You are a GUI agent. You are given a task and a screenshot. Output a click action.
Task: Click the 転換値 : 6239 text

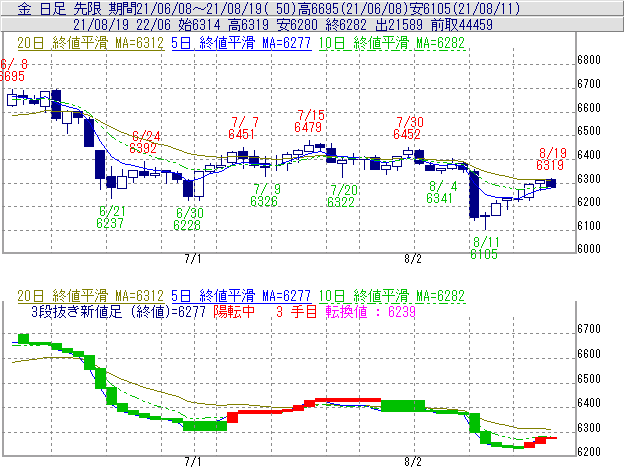(x=370, y=311)
